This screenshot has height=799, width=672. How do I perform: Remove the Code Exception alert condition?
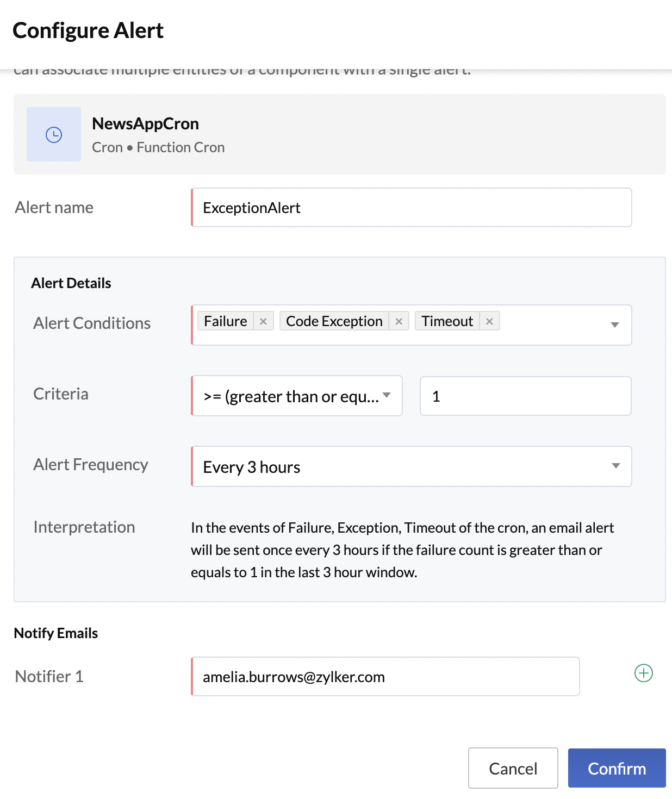[x=399, y=321]
